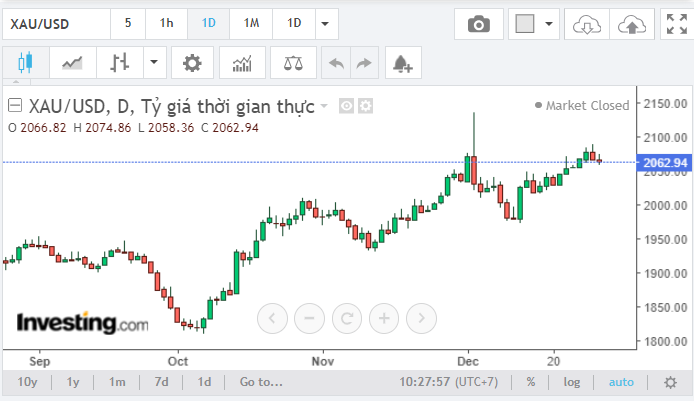Open the indicators menu icon
The image size is (694, 403).
[x=242, y=62]
